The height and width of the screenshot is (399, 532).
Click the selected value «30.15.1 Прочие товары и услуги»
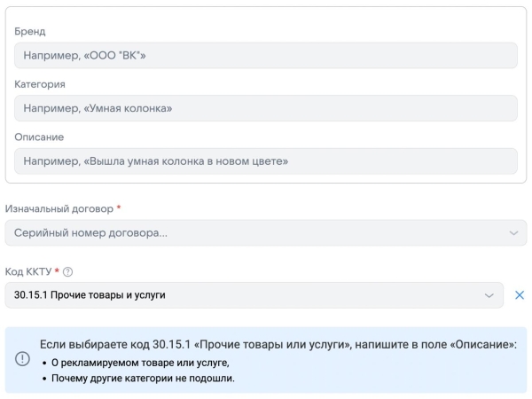[90, 295]
